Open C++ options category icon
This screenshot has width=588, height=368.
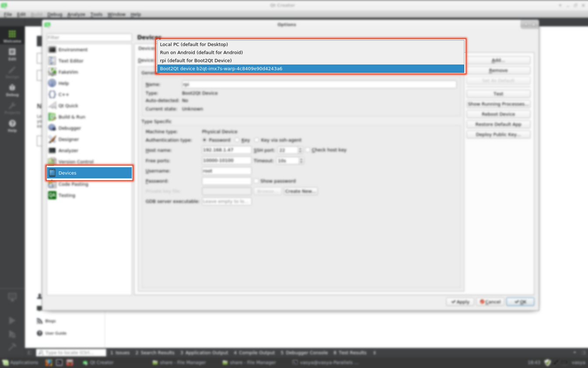point(52,94)
